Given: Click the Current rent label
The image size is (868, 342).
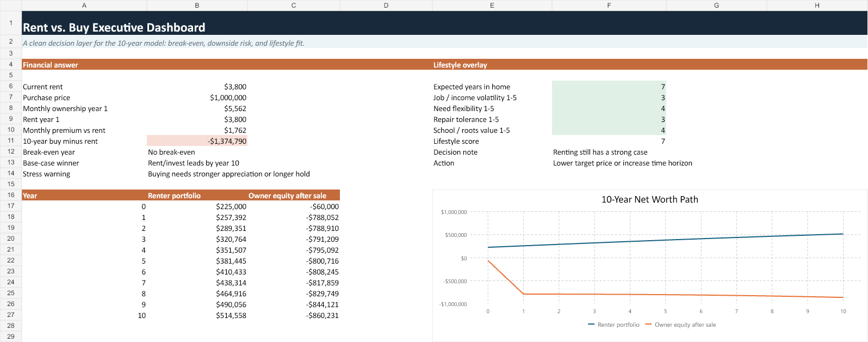Looking at the screenshot, I should [x=43, y=87].
